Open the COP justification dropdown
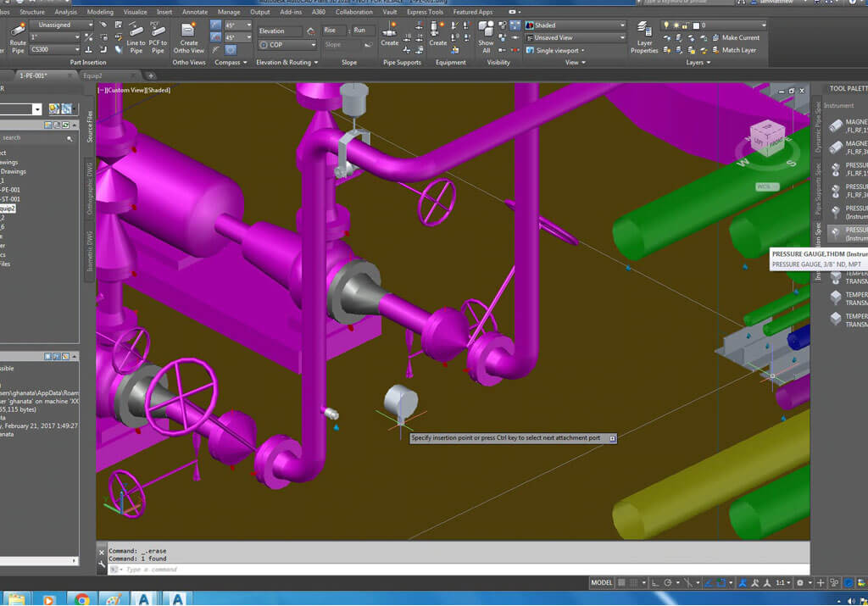This screenshot has width=868, height=606. (x=287, y=45)
